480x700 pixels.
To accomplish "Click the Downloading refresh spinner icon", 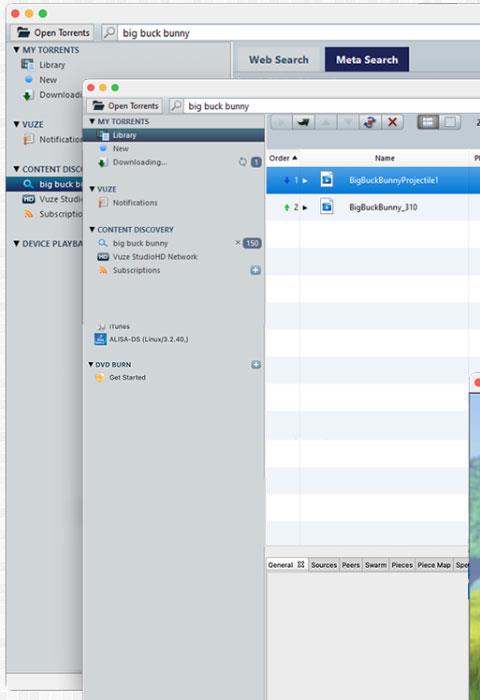I will pyautogui.click(x=242, y=162).
